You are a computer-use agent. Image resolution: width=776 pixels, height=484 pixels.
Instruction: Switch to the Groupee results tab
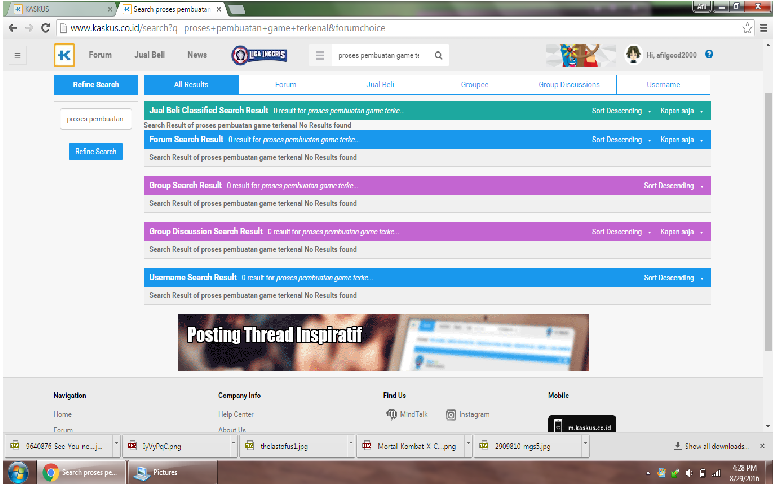pyautogui.click(x=474, y=85)
